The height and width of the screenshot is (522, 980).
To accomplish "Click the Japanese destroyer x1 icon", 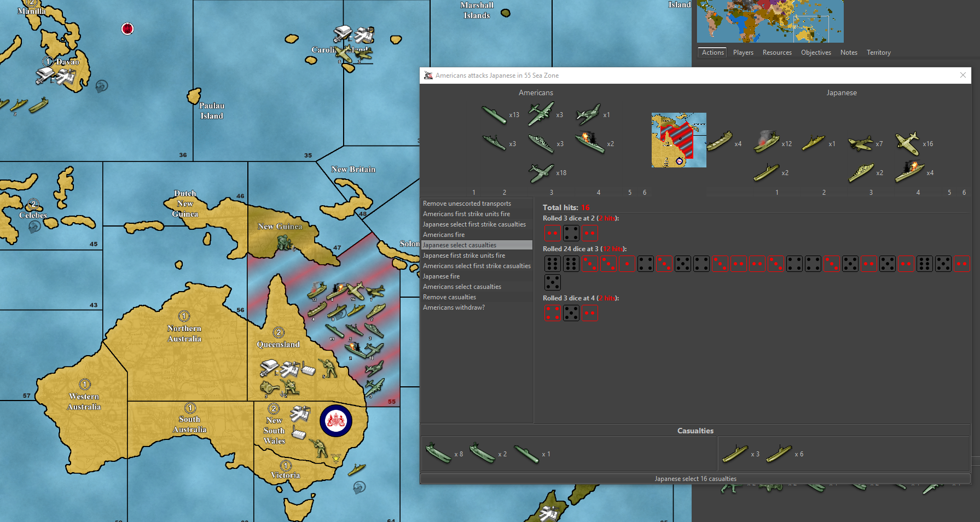I will 814,143.
